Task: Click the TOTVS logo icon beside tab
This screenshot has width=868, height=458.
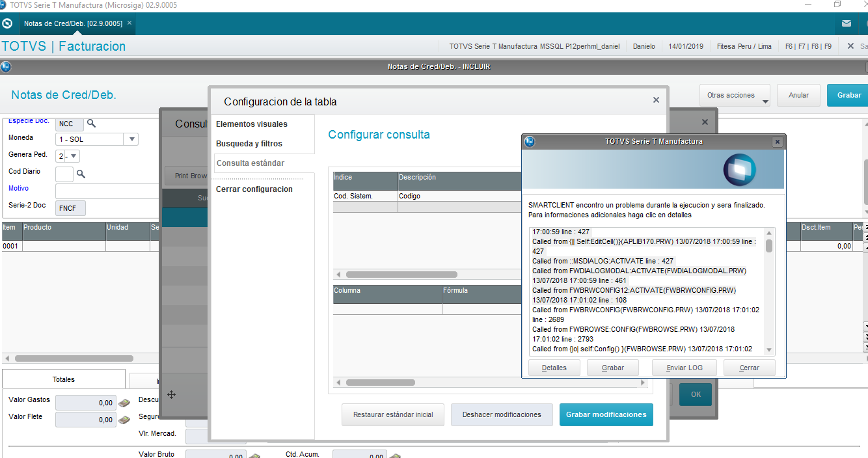Action: coord(8,23)
